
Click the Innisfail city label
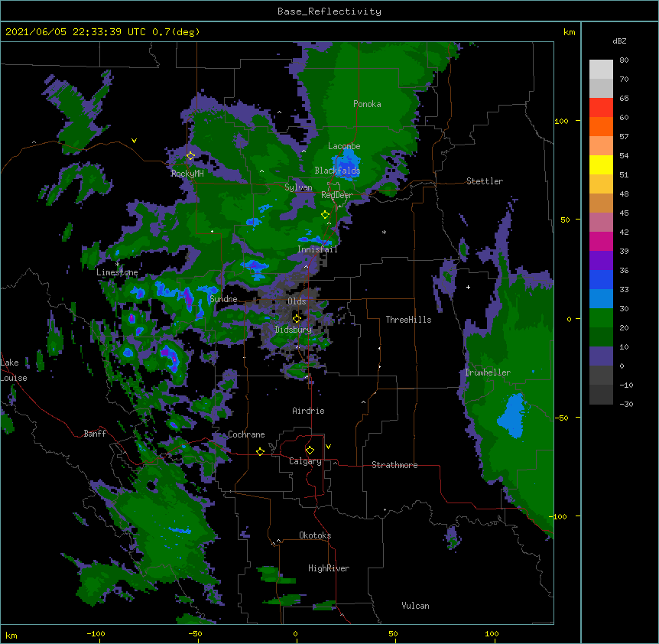click(317, 249)
